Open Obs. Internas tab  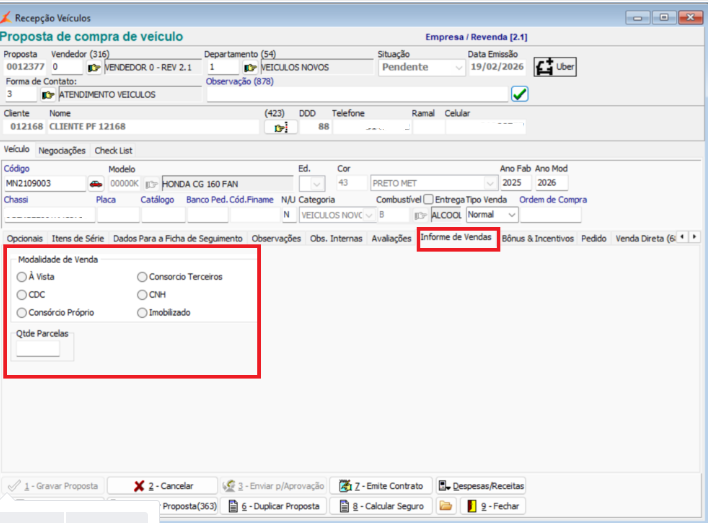coord(336,238)
